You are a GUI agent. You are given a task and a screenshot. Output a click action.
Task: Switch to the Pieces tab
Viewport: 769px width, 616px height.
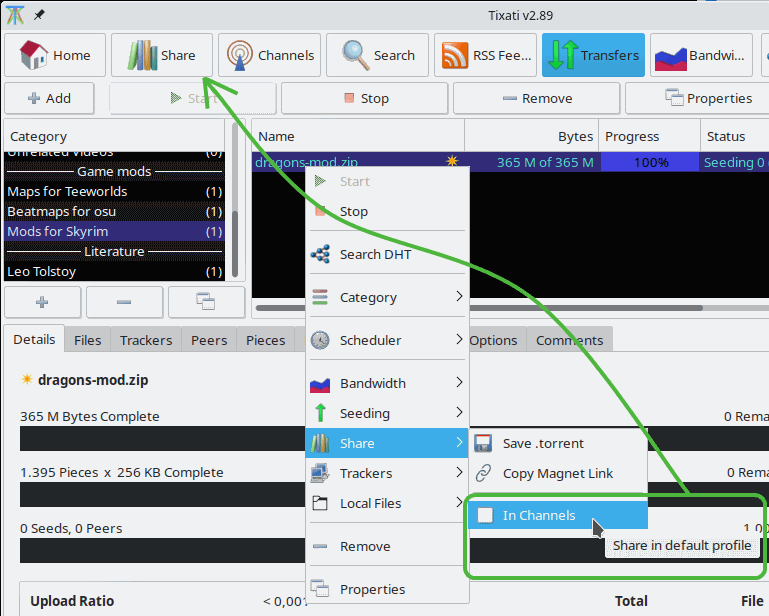click(x=265, y=340)
